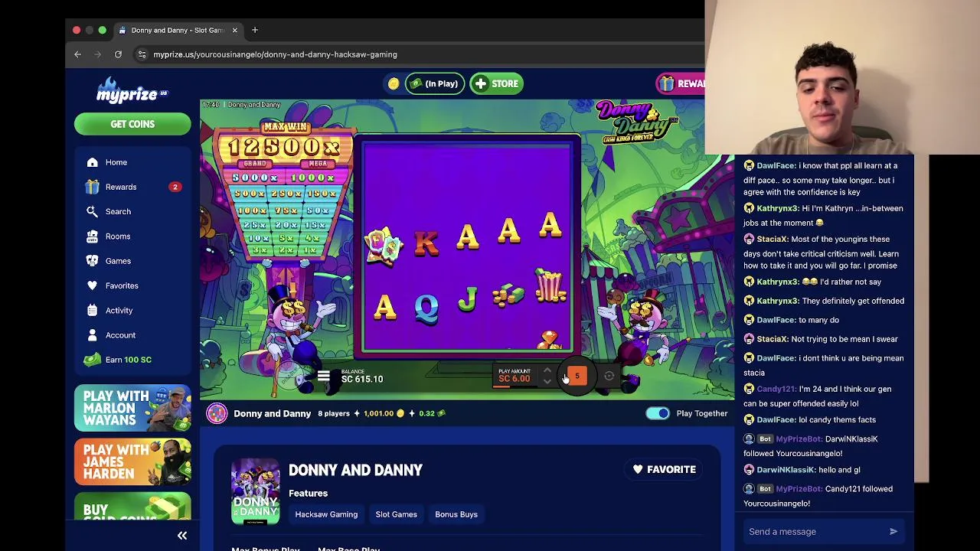This screenshot has height=551, width=980.
Task: Stop spin with orange button
Action: click(x=577, y=376)
